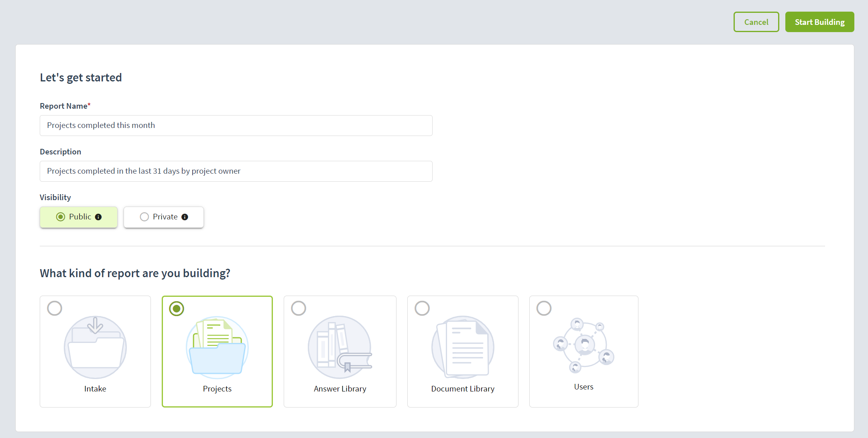Click the Users network icon
Image resolution: width=868 pixels, height=438 pixels.
(x=583, y=345)
